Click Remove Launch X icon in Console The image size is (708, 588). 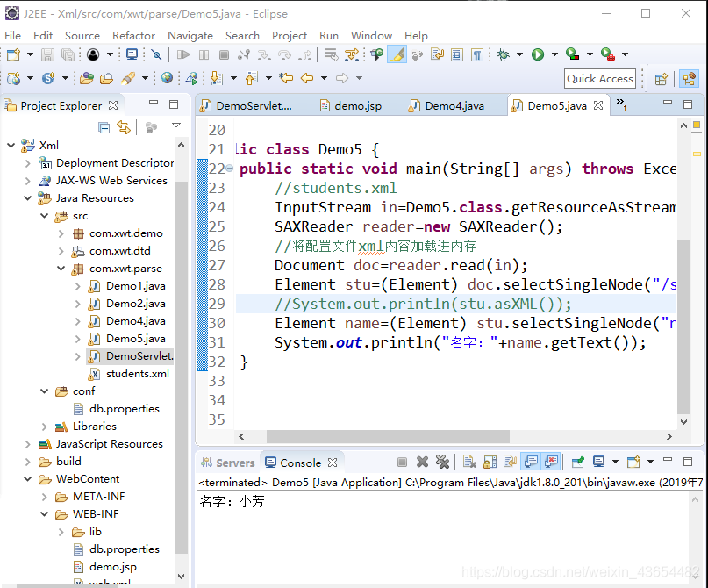[x=422, y=462]
